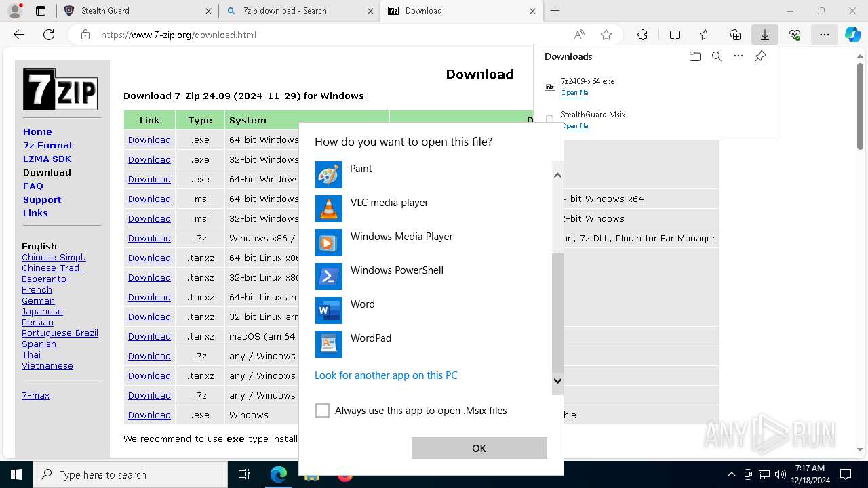This screenshot has width=868, height=488.
Task: Open FAQ sidebar link
Action: 33,186
